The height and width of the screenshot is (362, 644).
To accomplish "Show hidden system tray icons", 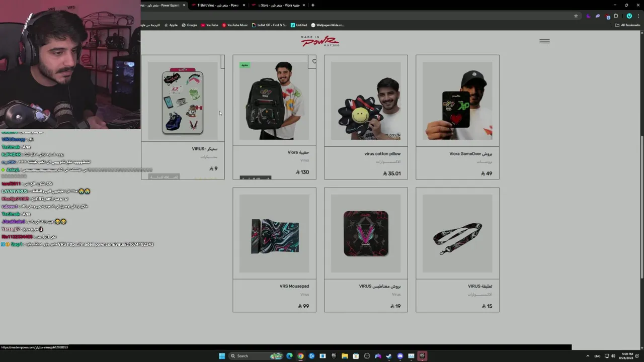I will (x=588, y=356).
